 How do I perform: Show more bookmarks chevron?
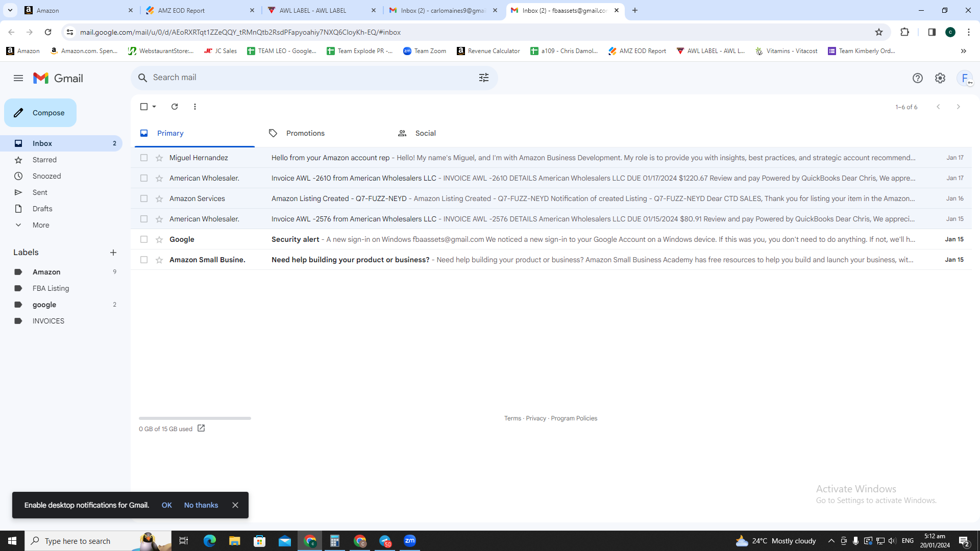963,51
